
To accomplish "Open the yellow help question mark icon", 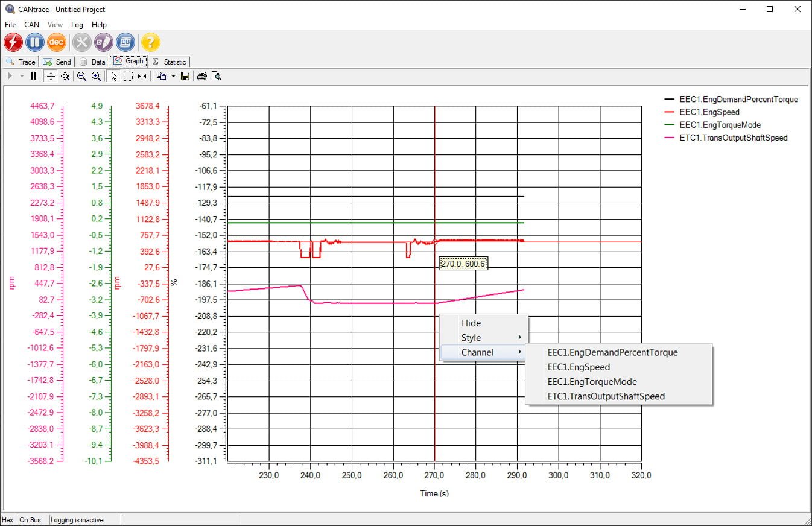I will (151, 42).
